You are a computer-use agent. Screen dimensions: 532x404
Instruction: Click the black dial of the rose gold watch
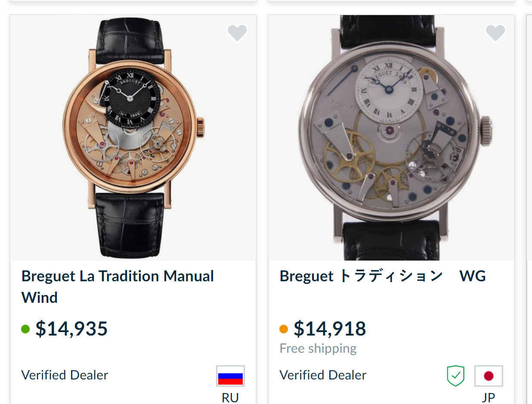[130, 98]
